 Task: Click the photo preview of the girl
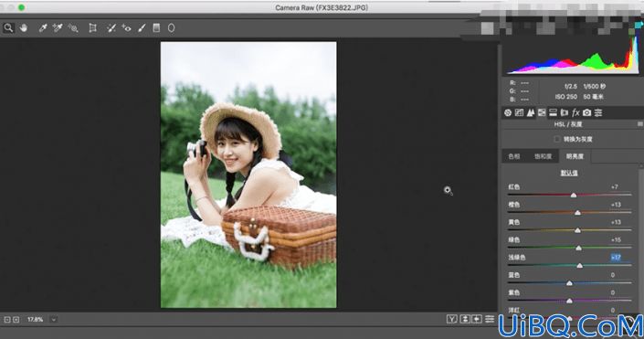[x=248, y=175]
